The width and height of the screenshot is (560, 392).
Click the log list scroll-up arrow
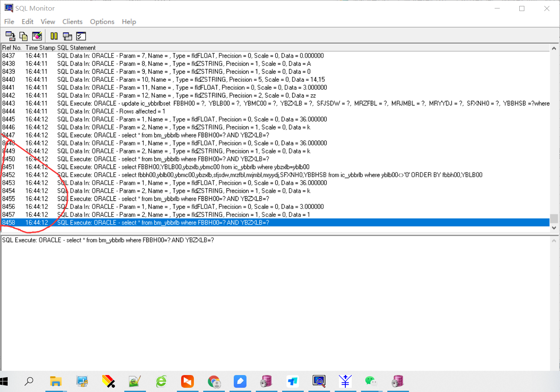(554, 48)
